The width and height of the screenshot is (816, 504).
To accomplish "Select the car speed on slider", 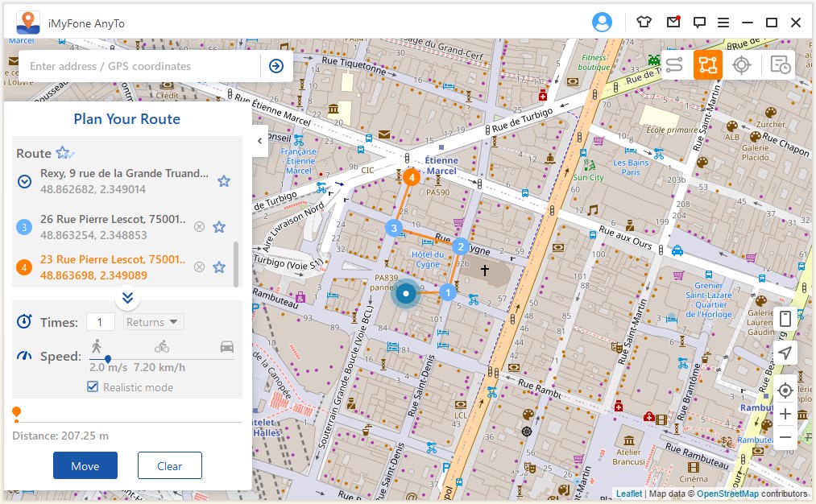I will pyautogui.click(x=227, y=347).
